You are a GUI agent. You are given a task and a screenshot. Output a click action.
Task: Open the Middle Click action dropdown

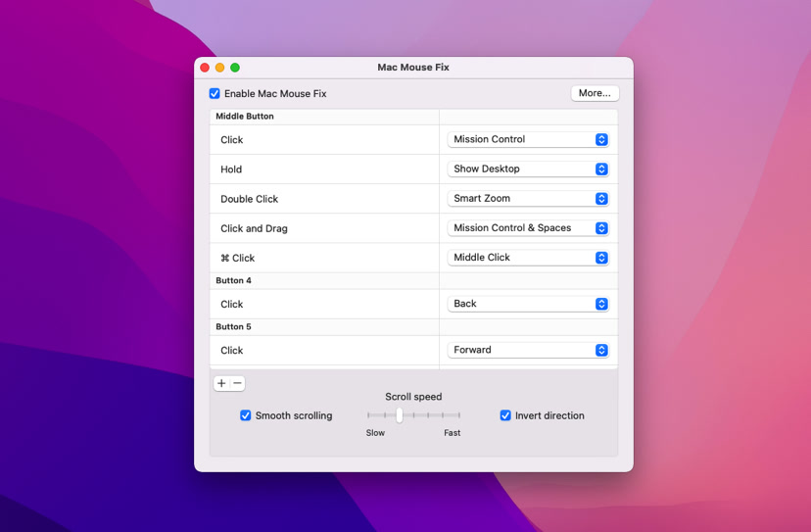point(528,258)
